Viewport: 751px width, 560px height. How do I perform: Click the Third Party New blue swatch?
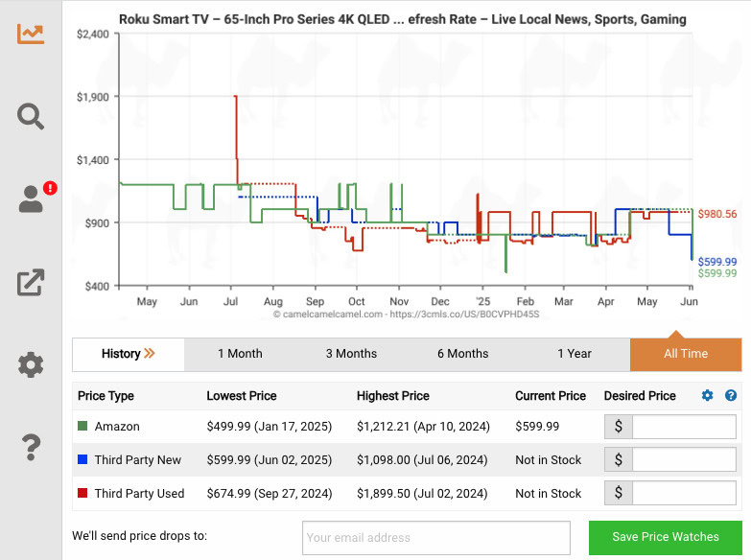tap(83, 460)
